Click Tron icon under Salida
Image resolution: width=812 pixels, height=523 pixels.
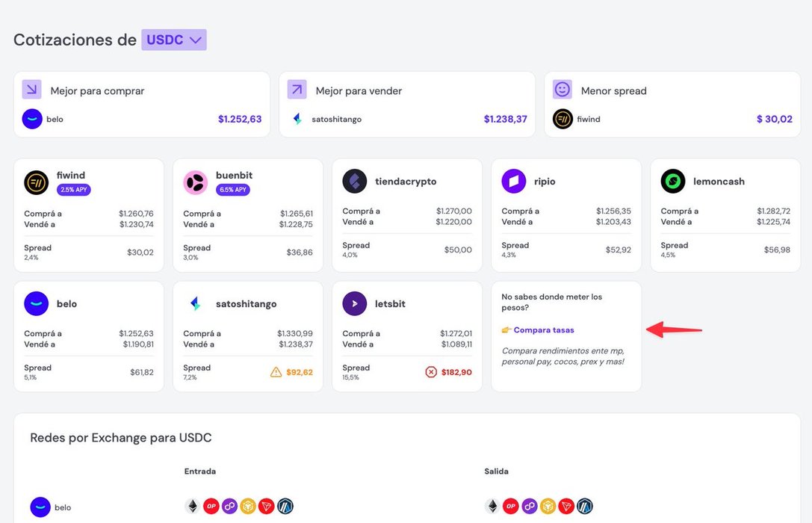[x=566, y=506]
